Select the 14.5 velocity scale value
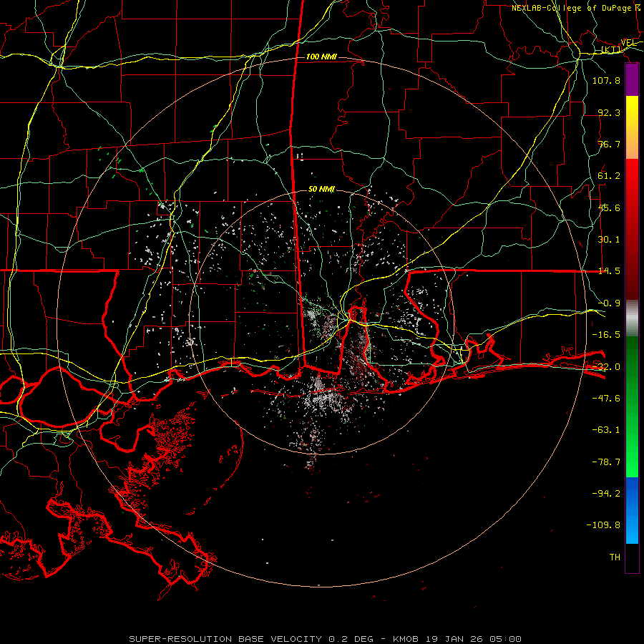This screenshot has height=644, width=644. pos(609,271)
